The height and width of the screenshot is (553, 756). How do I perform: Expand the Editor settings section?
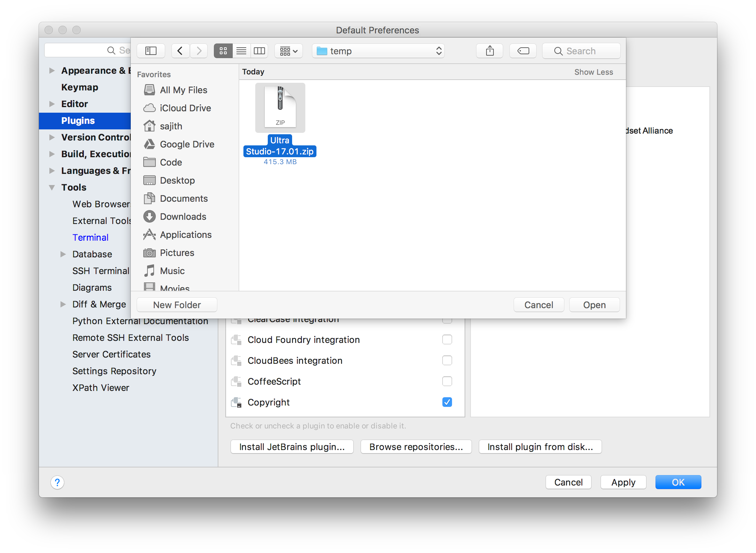tap(52, 104)
